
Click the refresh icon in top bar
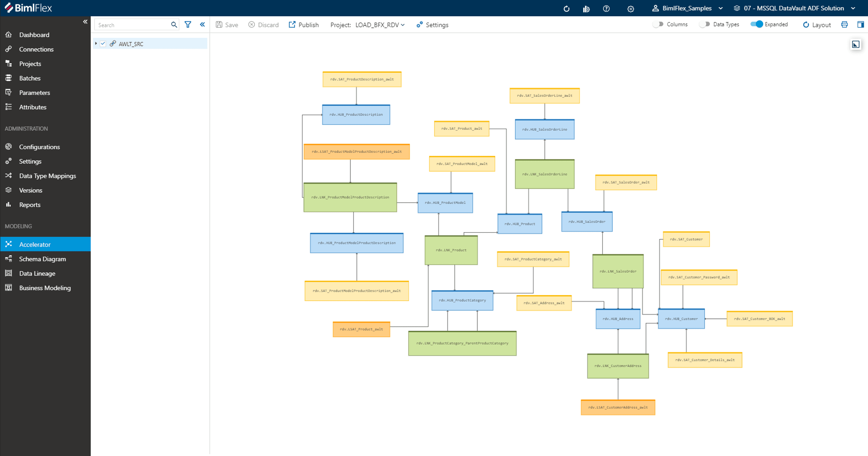[x=566, y=9]
